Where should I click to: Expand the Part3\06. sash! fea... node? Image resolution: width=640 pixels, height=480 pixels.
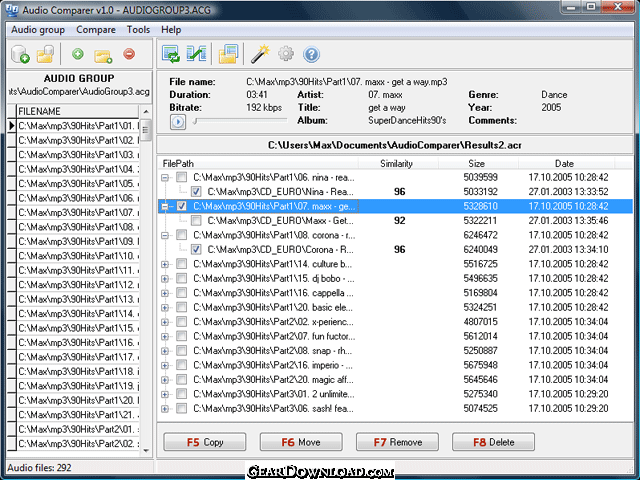pos(164,409)
